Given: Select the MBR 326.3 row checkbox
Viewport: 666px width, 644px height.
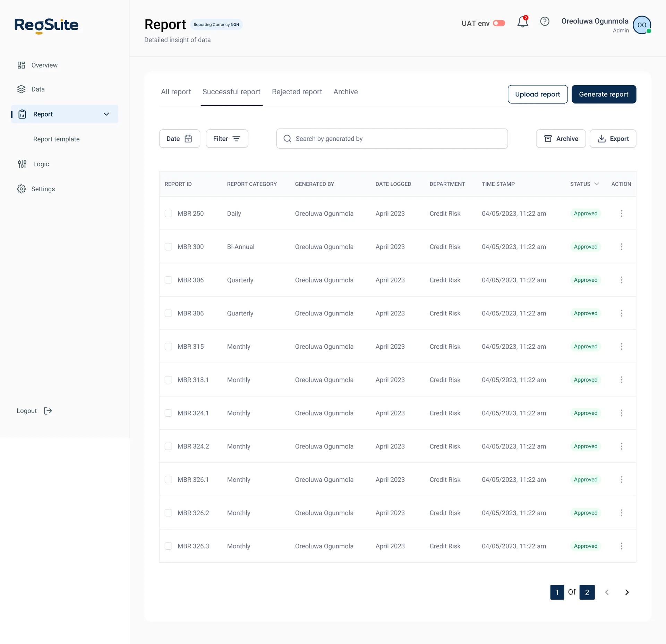Looking at the screenshot, I should [x=168, y=546].
